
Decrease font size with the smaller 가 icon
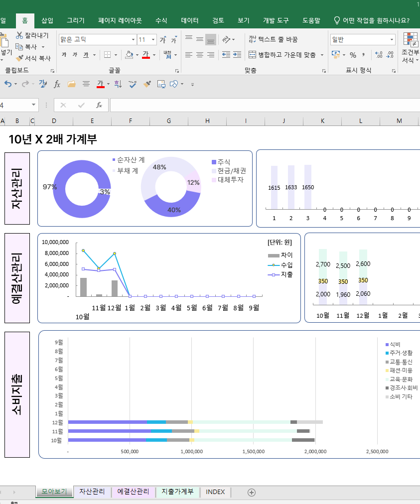click(174, 39)
